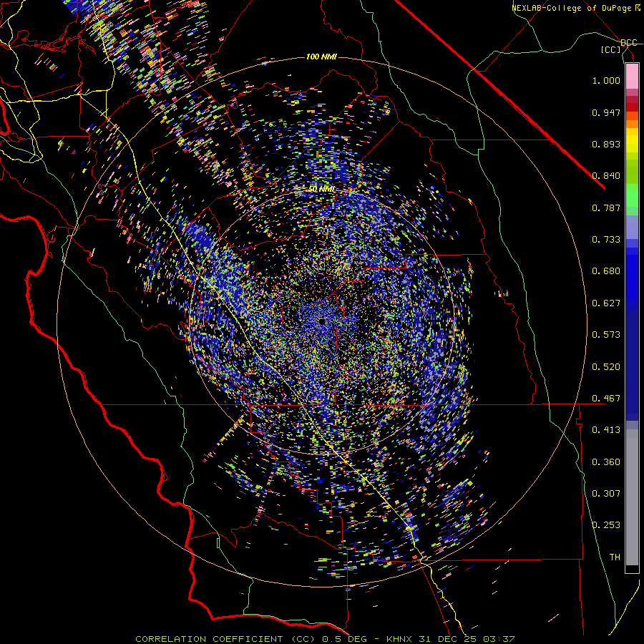Viewport: 644px width, 644px height.
Task: Click the CORRELATION COEFFICIENT footer words
Action: click(209, 639)
